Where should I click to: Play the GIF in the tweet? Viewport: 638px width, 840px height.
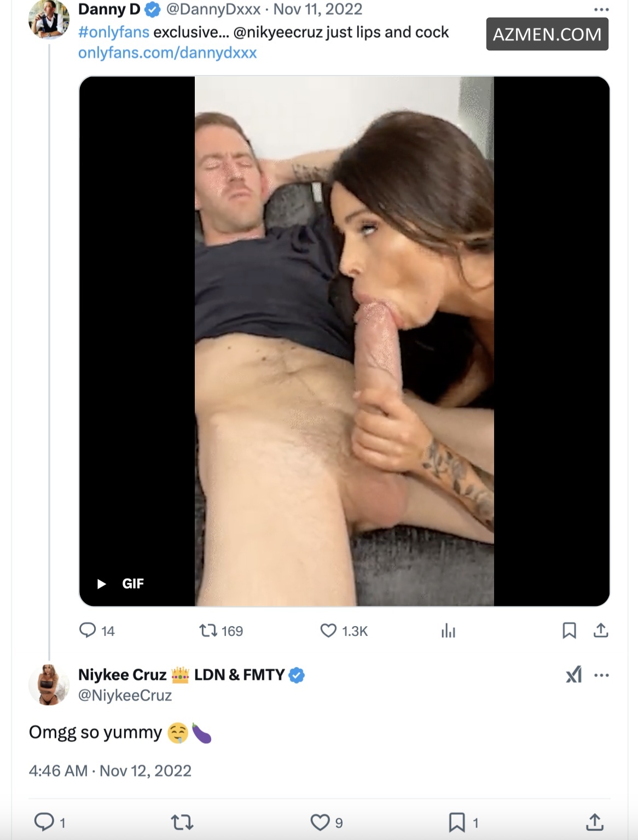[102, 584]
